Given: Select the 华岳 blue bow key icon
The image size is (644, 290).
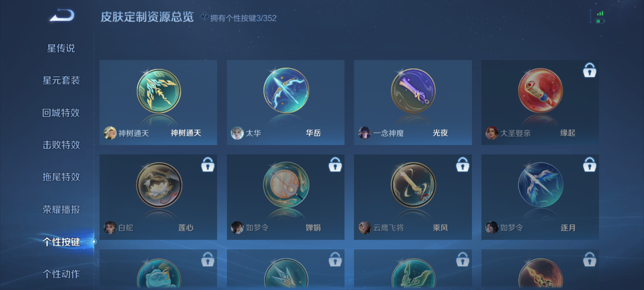Looking at the screenshot, I should (286, 91).
